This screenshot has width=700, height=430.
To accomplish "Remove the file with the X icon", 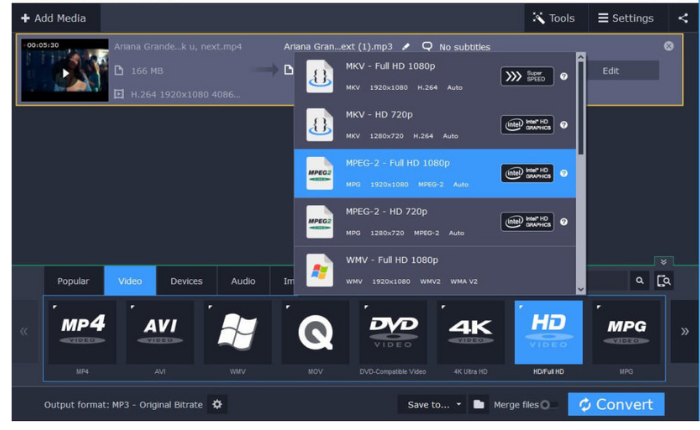I will tap(668, 46).
